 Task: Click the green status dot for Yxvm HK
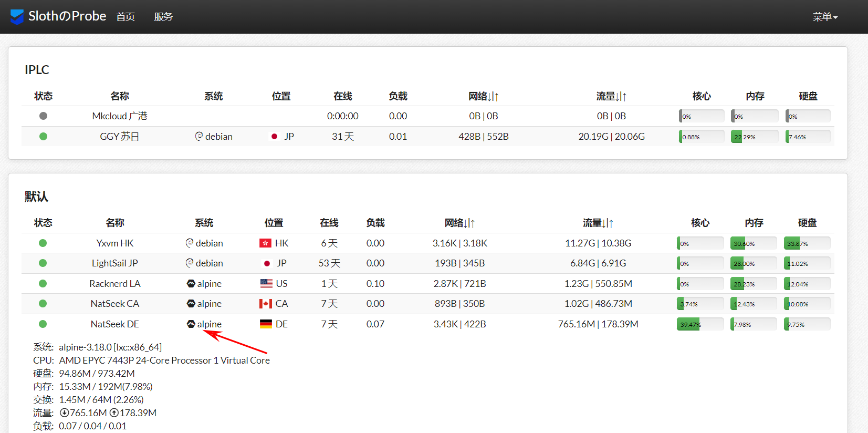click(43, 243)
